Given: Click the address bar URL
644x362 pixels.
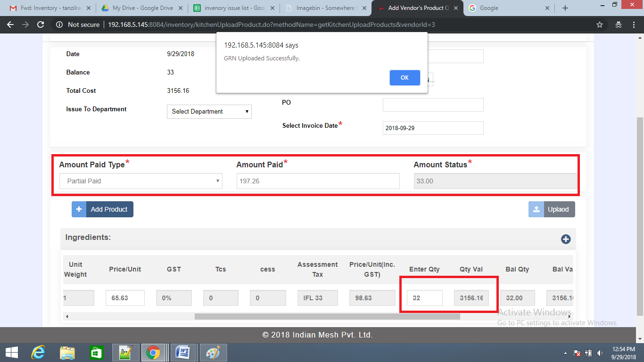Looking at the screenshot, I should (x=272, y=25).
